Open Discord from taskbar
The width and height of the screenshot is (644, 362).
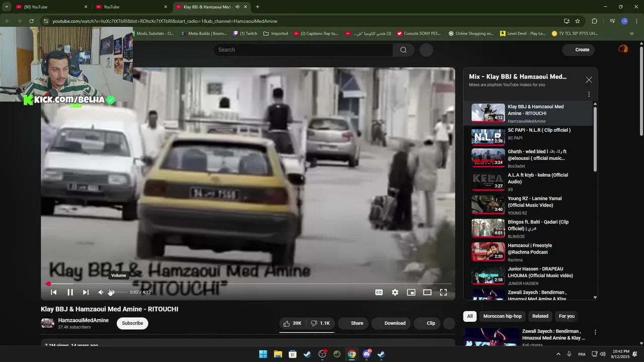[366, 354]
